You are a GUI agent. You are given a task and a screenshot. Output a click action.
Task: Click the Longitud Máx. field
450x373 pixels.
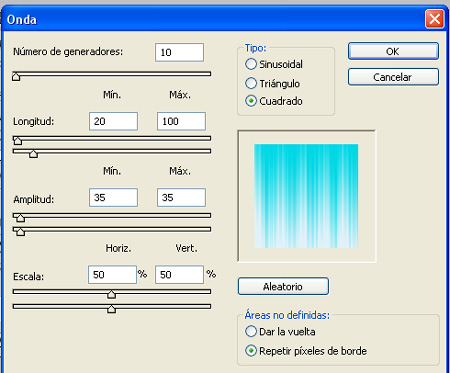click(x=181, y=121)
